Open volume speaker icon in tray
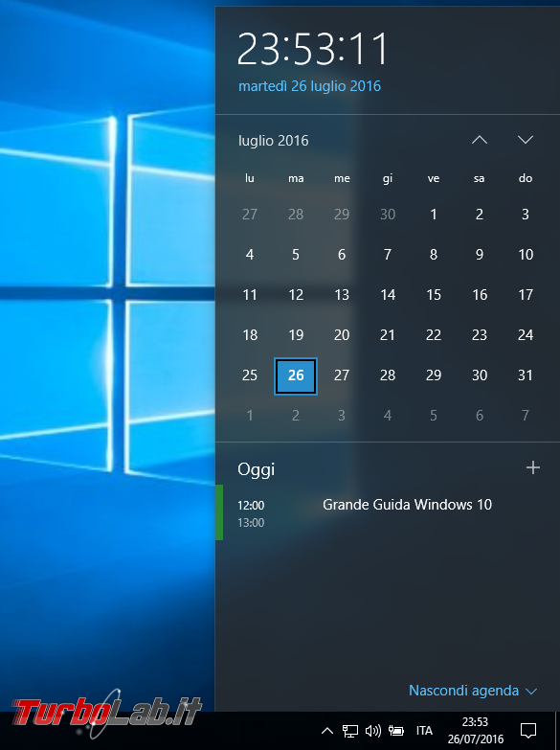Viewport: 560px width, 750px height. 373,731
